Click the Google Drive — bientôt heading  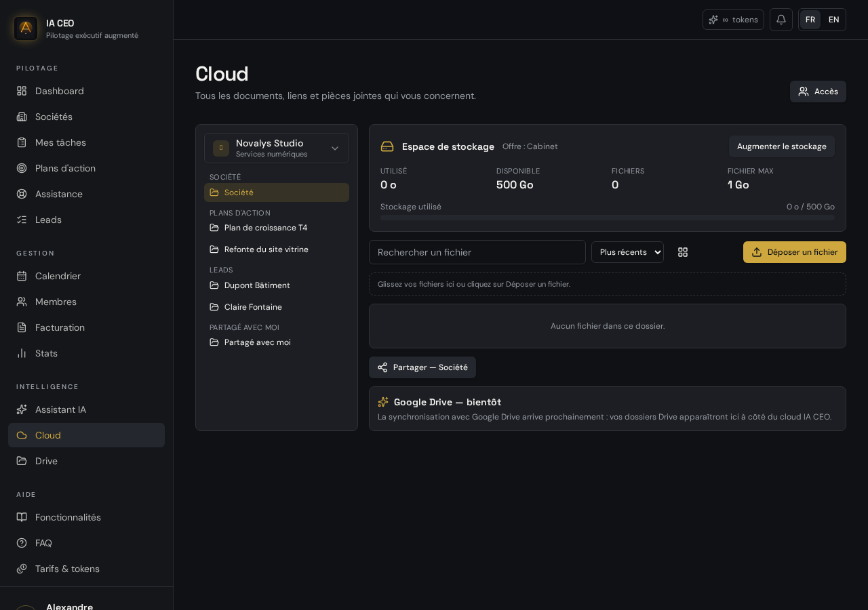click(448, 402)
